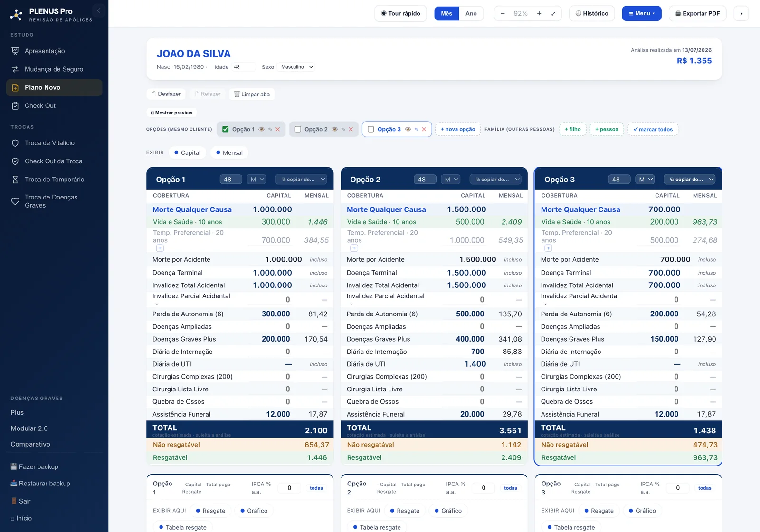
Task: Uncheck the Opção 1 checkbox
Action: (226, 129)
